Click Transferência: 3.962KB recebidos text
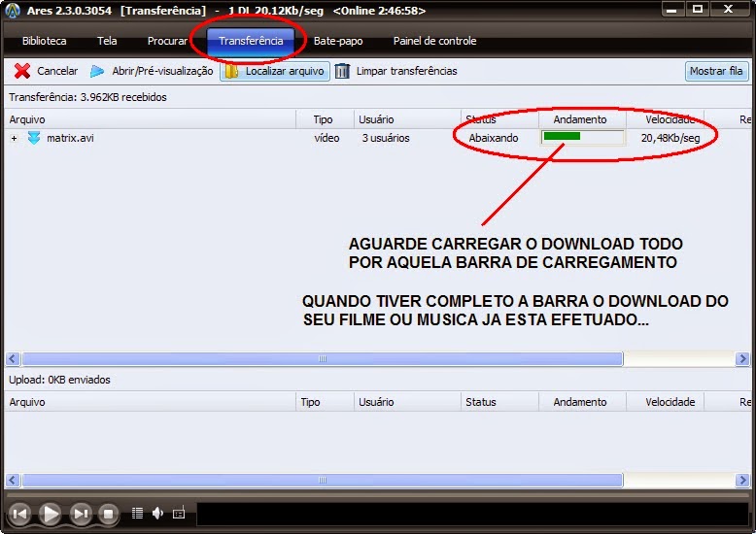This screenshot has width=756, height=534. (x=87, y=97)
